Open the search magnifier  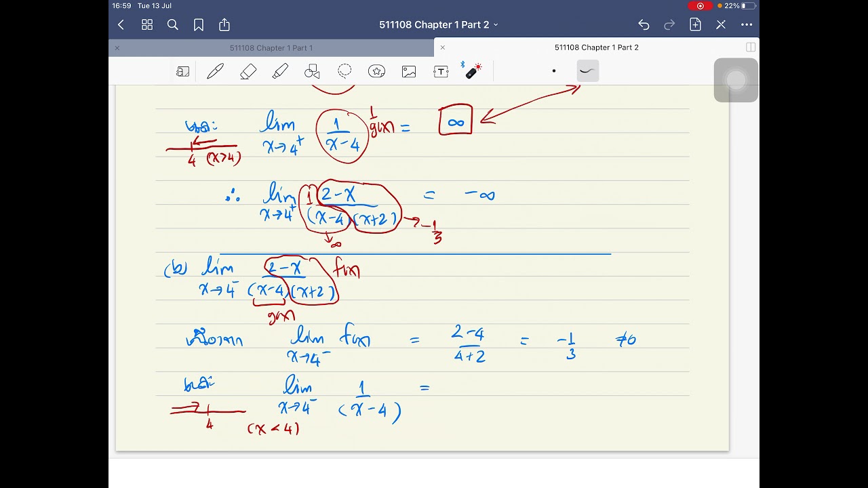(173, 25)
